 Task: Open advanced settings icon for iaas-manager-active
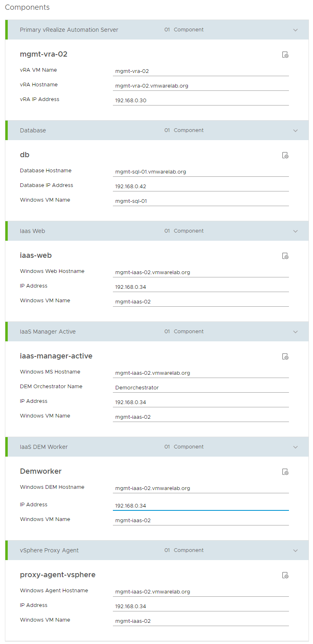(285, 356)
